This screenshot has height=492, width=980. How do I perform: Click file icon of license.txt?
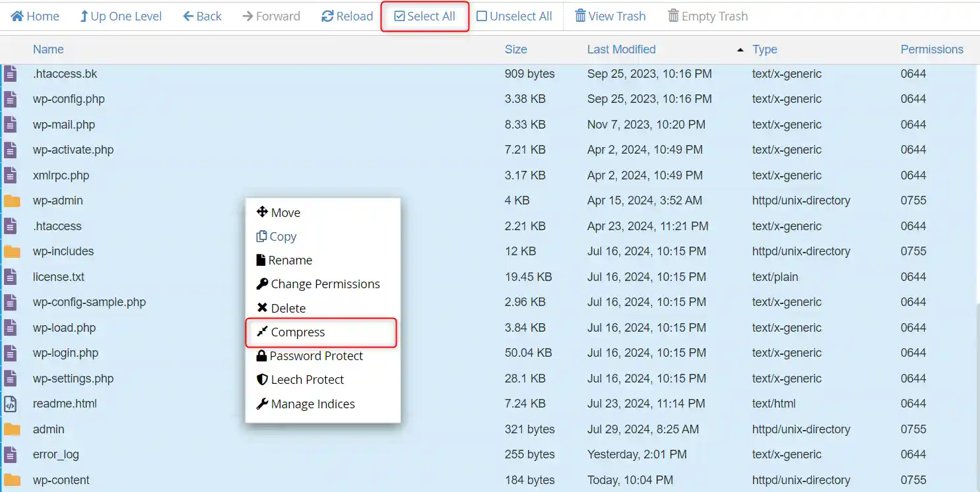pos(11,277)
